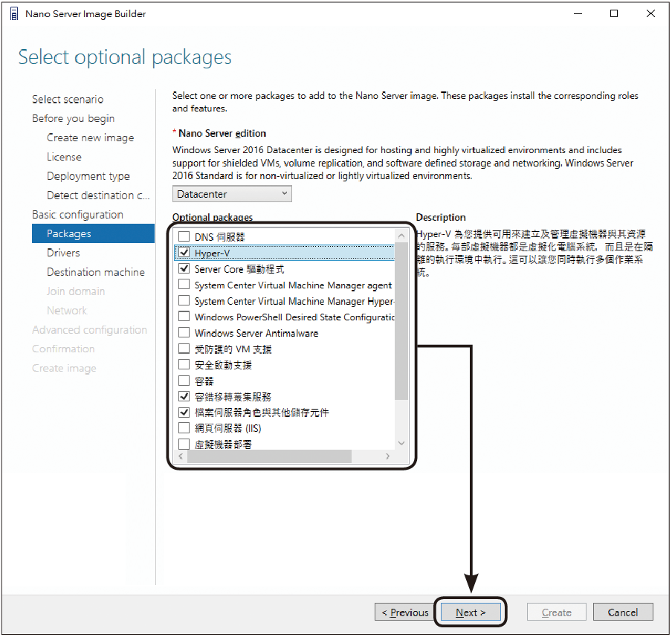This screenshot has width=672, height=637.
Task: Open the Datacenter edition dropdown
Action: click(232, 194)
